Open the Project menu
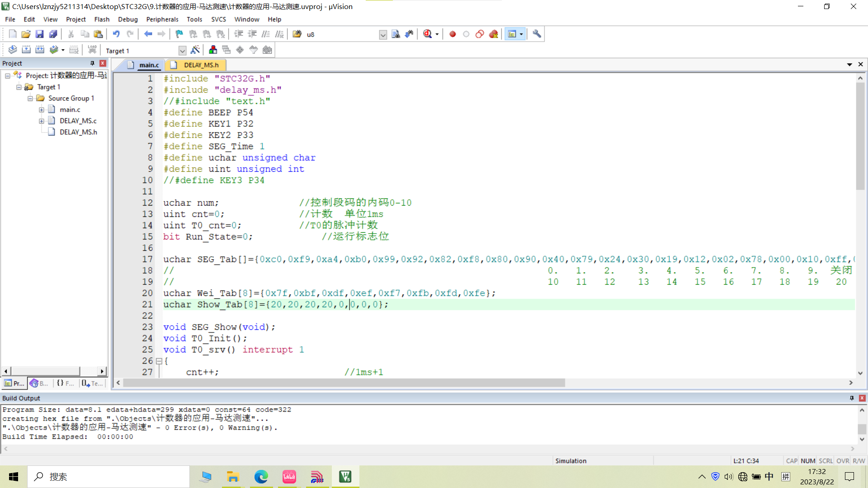 [x=75, y=19]
